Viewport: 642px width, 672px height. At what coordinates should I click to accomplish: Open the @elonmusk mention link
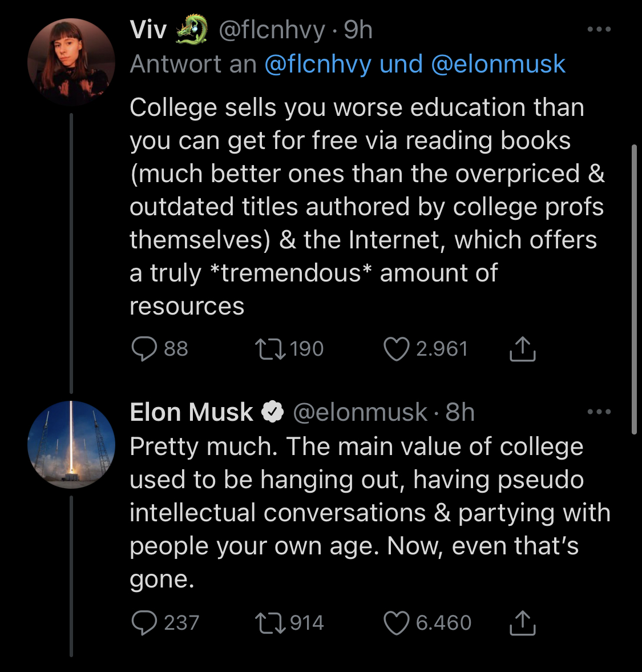[498, 64]
